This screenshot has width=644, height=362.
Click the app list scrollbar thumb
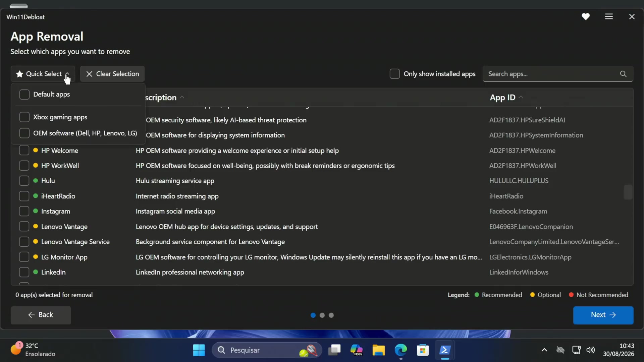(x=628, y=192)
